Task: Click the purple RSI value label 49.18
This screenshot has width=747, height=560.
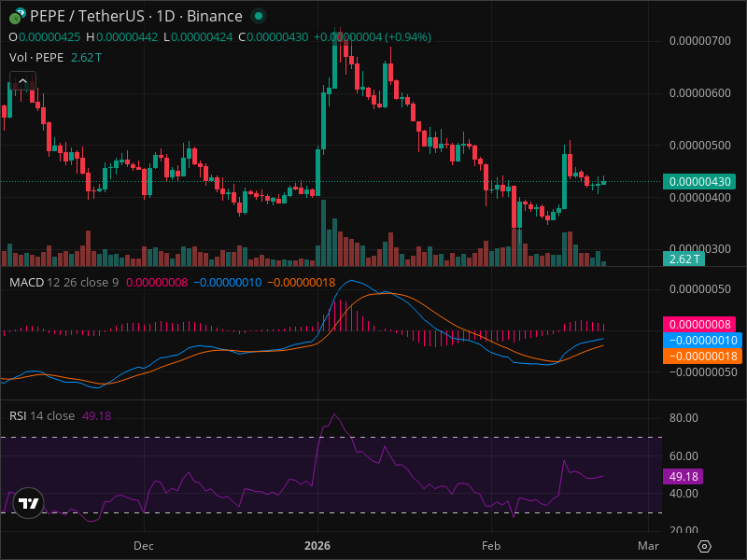Action: pos(684,477)
